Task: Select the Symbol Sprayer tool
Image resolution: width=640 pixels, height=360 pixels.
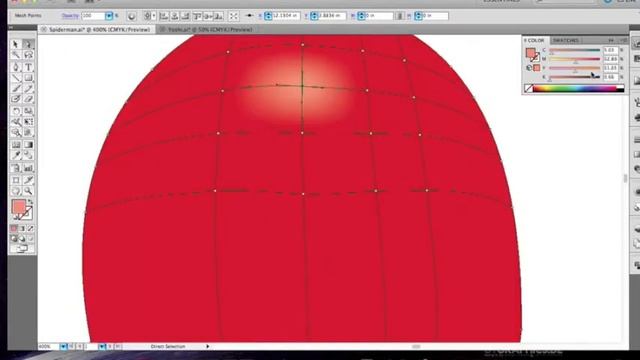Action: coord(16,168)
